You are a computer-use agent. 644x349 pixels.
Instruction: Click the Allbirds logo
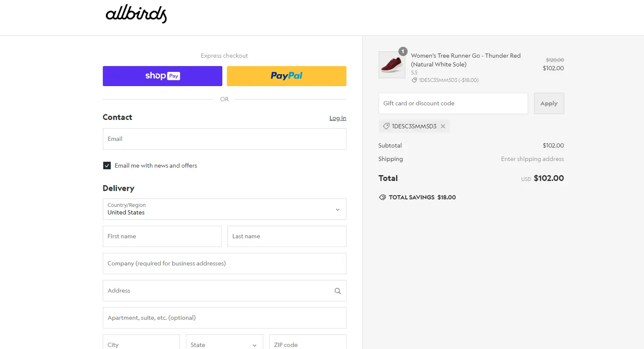[x=136, y=14]
